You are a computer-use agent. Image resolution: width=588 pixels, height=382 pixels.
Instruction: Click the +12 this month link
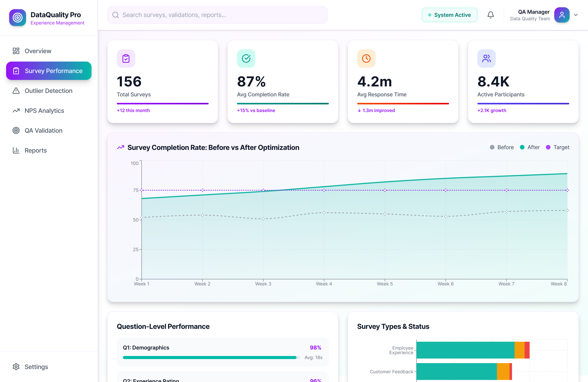133,110
